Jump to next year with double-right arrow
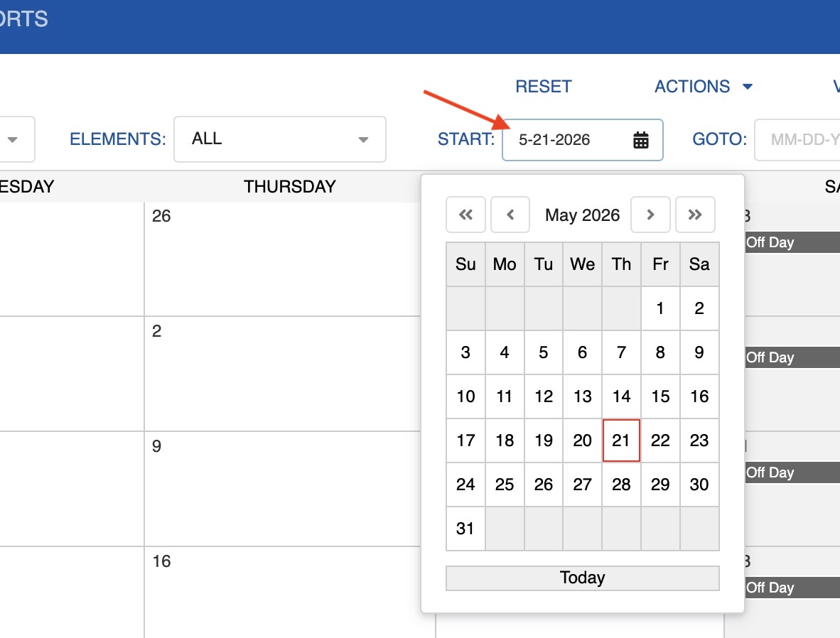840x638 pixels. click(x=695, y=215)
